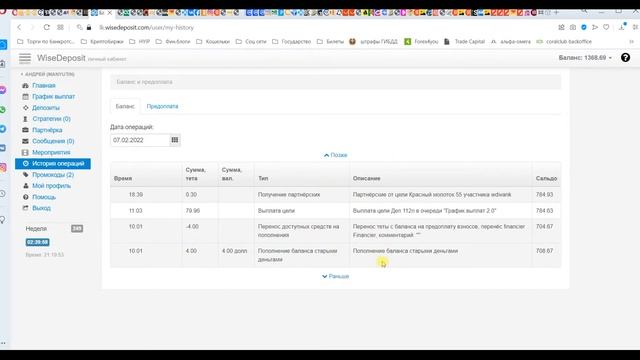Viewport: 640px width, 360px height.
Task: Open WhatsApp in the Opera sidebar
Action: click(3, 110)
